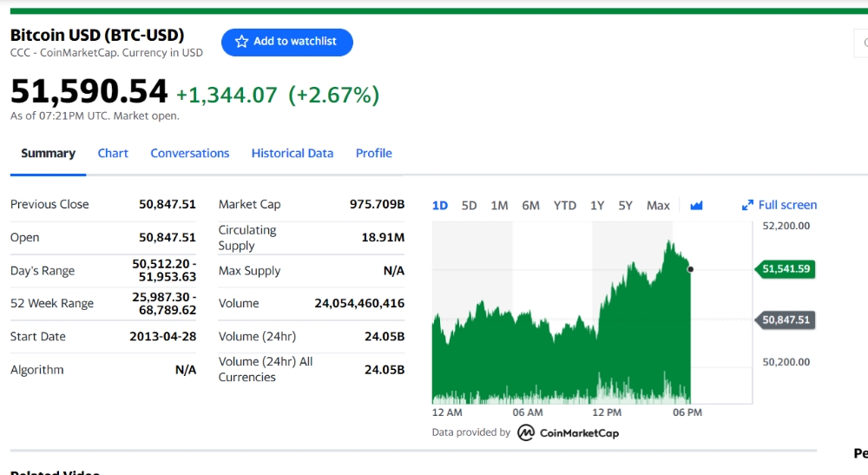Click the Algorithm row label
The height and width of the screenshot is (475, 868).
(x=37, y=370)
